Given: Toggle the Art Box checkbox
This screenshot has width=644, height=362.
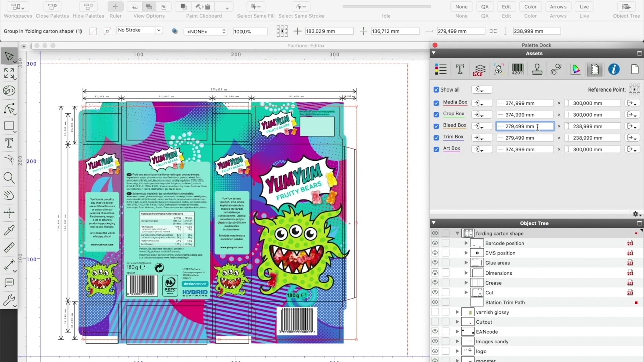Looking at the screenshot, I should click(x=436, y=149).
